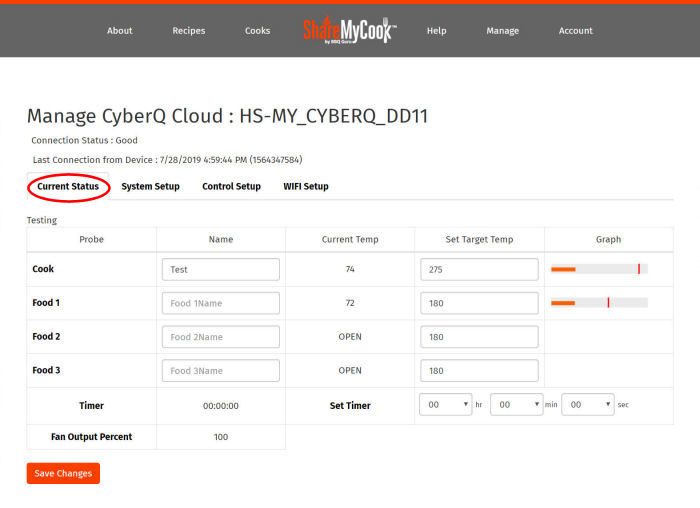The image size is (700, 508).
Task: Click the Food 1 target temp field
Action: 479,303
